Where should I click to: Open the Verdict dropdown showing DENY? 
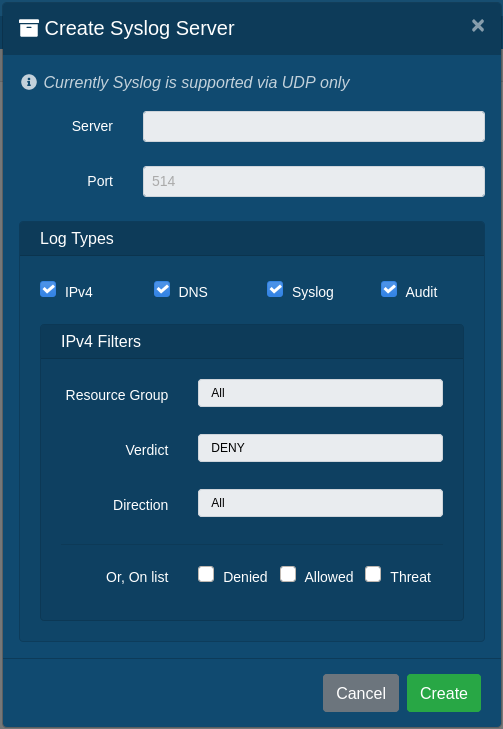(x=320, y=448)
